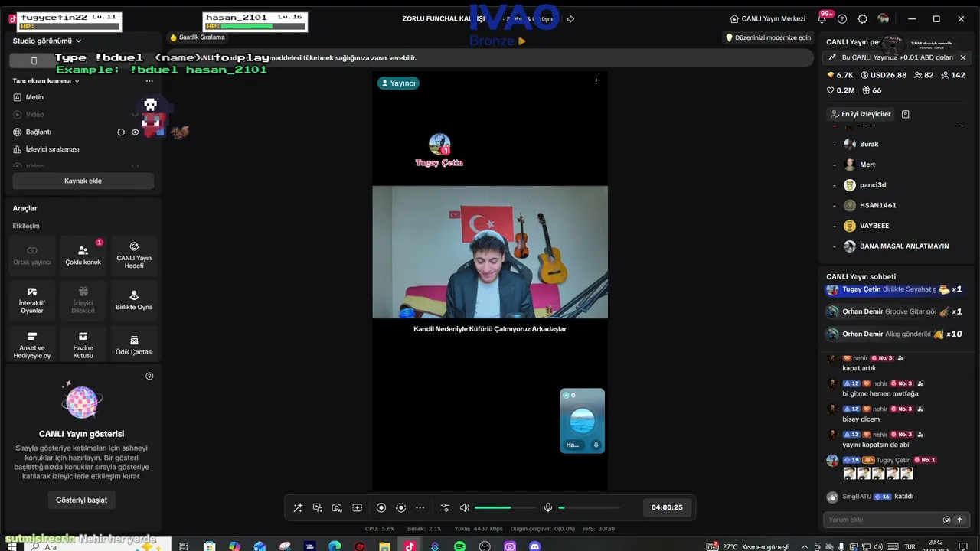Click the Yayıncı badge on preview
Image resolution: width=980 pixels, height=551 pixels.
(x=398, y=83)
